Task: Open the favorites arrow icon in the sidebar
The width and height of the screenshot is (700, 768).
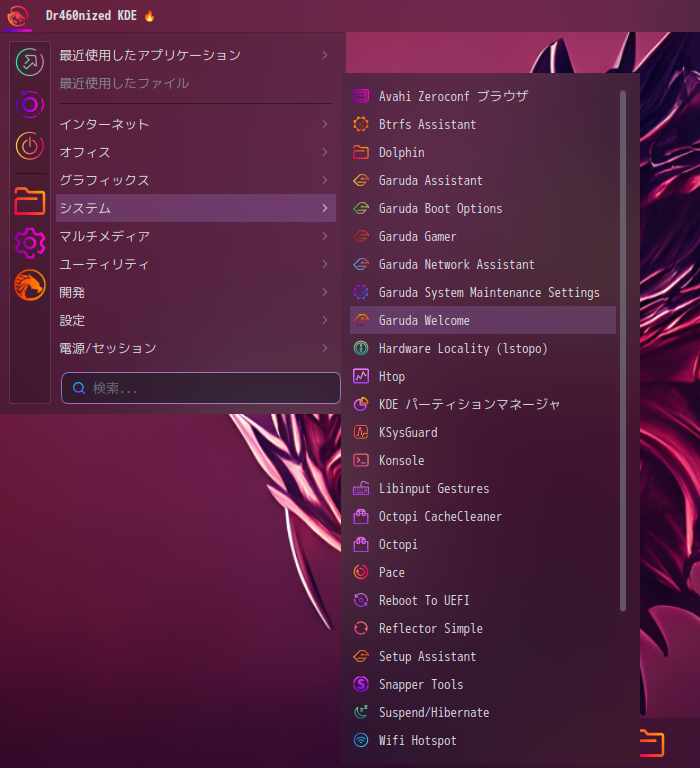Action: click(29, 62)
